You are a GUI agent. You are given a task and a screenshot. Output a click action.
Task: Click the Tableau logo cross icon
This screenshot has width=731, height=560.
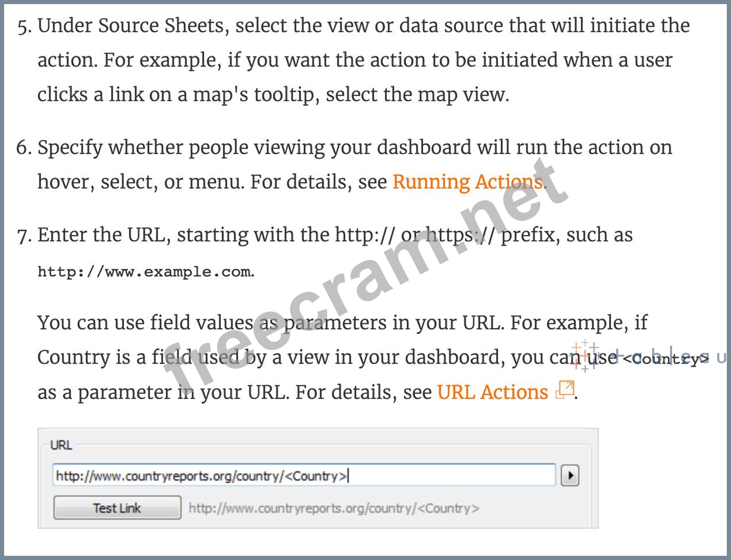[x=585, y=356]
